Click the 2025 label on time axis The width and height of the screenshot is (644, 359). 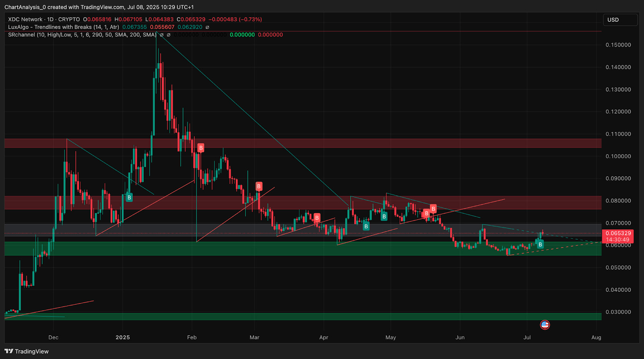click(122, 337)
